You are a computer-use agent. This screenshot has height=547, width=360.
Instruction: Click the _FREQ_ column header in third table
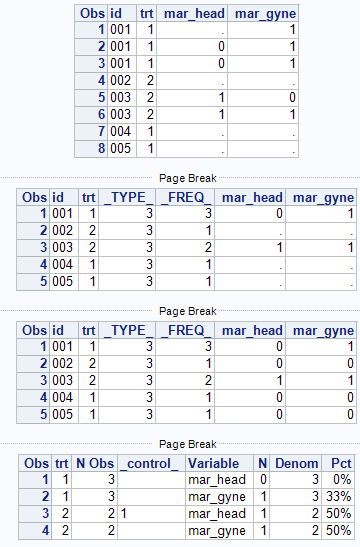pyautogui.click(x=185, y=330)
